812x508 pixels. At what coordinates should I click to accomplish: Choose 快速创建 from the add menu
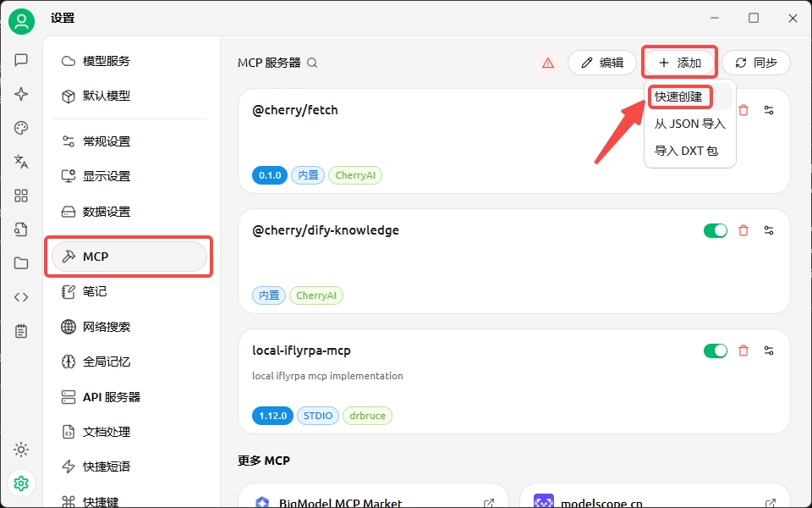click(x=679, y=97)
